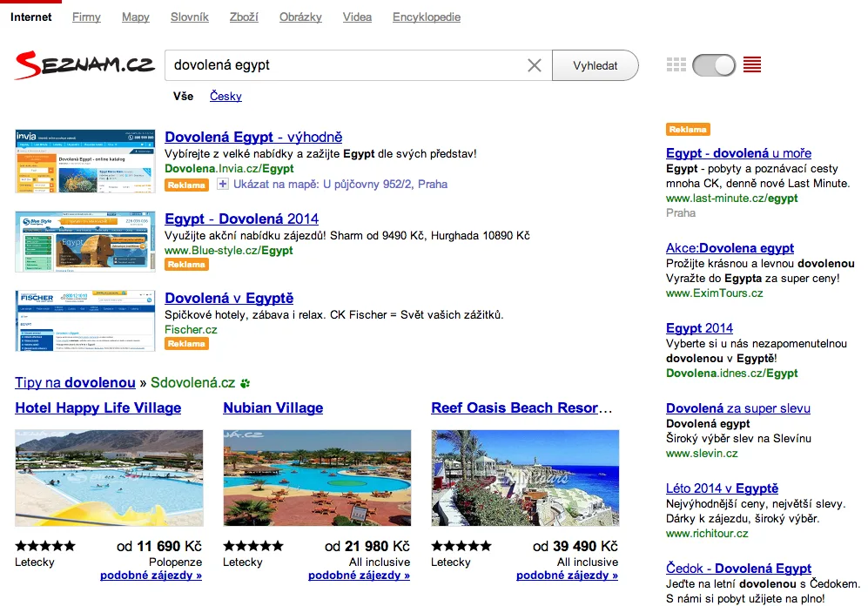
Task: Open Hotel Happy Life Village title
Action: click(98, 407)
